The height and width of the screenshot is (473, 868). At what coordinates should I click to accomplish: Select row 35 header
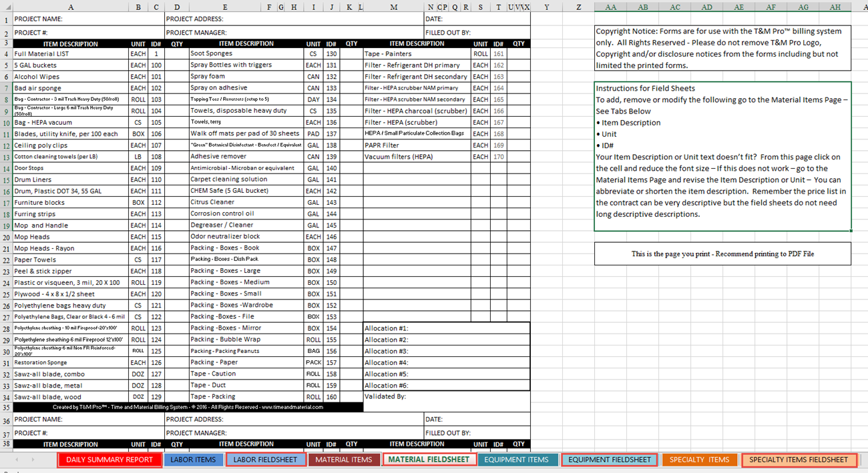point(6,408)
